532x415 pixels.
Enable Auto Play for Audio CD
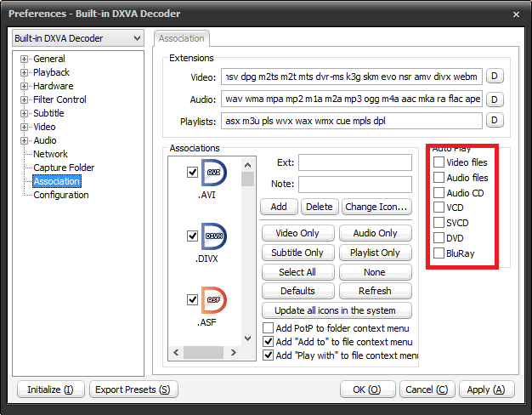439,192
